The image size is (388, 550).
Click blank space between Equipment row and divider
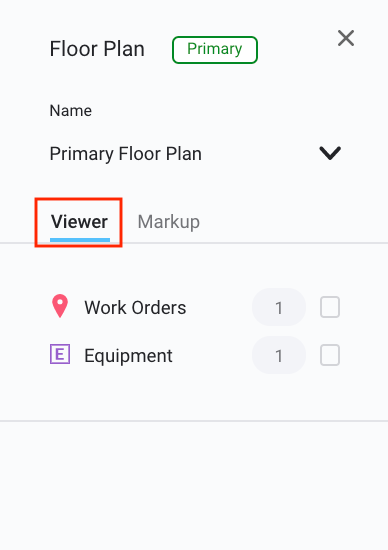(194, 397)
